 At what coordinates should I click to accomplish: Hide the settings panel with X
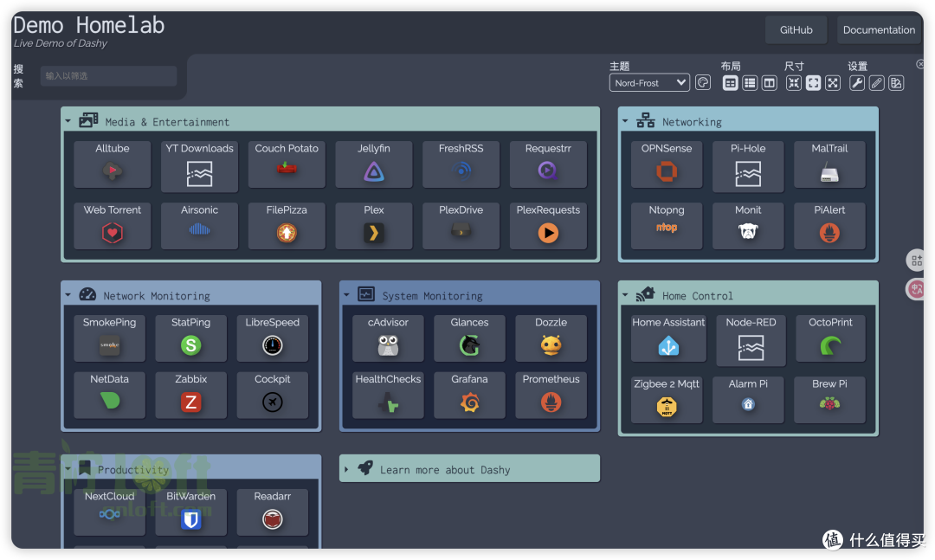[x=920, y=64]
